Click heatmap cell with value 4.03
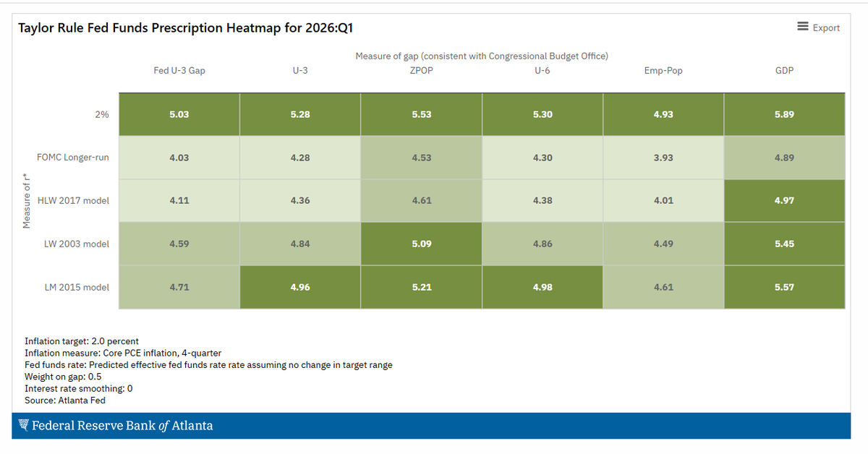The width and height of the screenshot is (868, 454). pyautogui.click(x=179, y=158)
